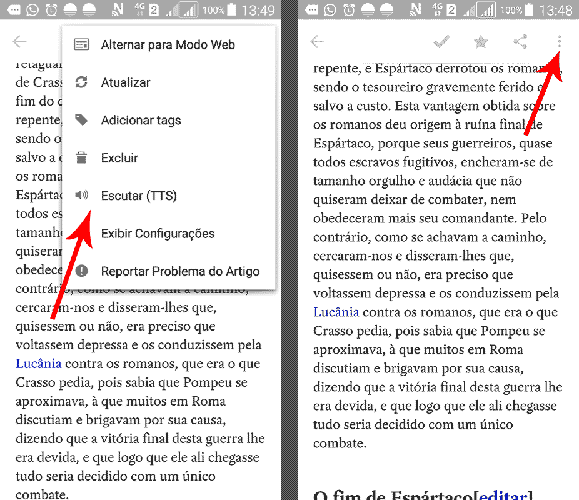Image resolution: width=579 pixels, height=500 pixels.
Task: Click the alert icon beside Reportar Problema
Action: click(82, 271)
